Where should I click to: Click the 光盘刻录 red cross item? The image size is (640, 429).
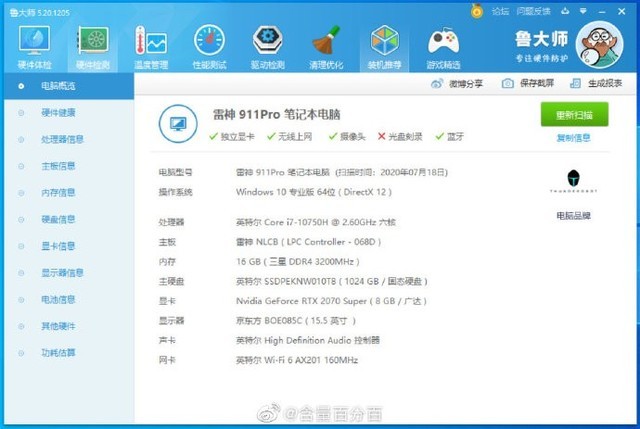[x=400, y=137]
